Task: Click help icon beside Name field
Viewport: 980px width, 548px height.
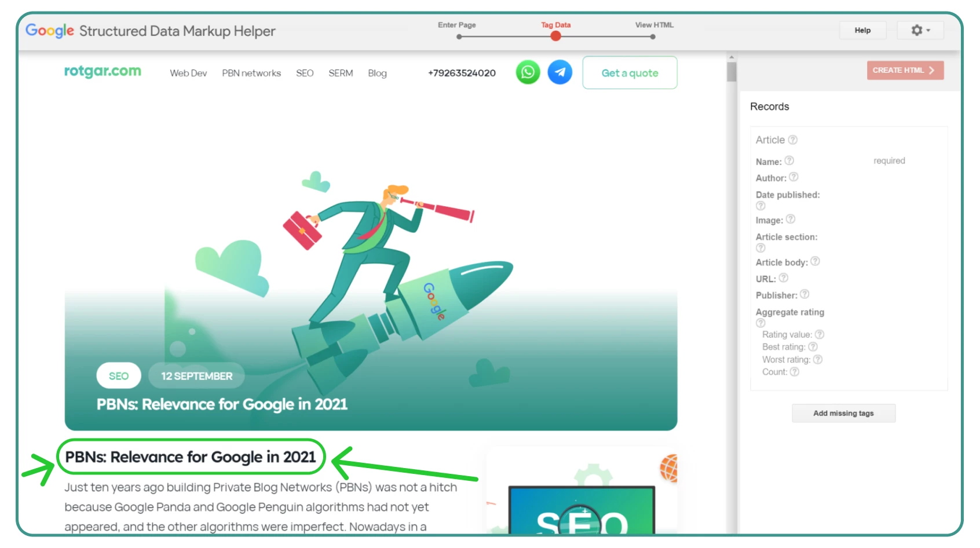Action: tap(789, 160)
